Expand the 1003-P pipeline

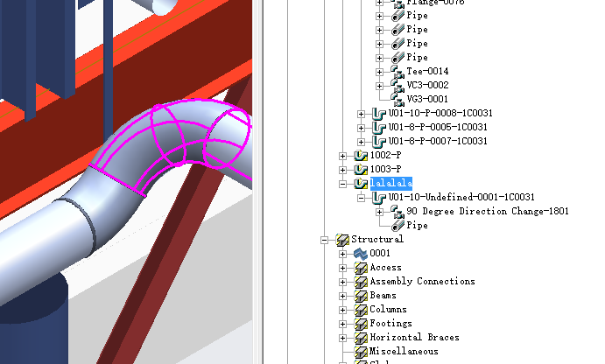(342, 170)
